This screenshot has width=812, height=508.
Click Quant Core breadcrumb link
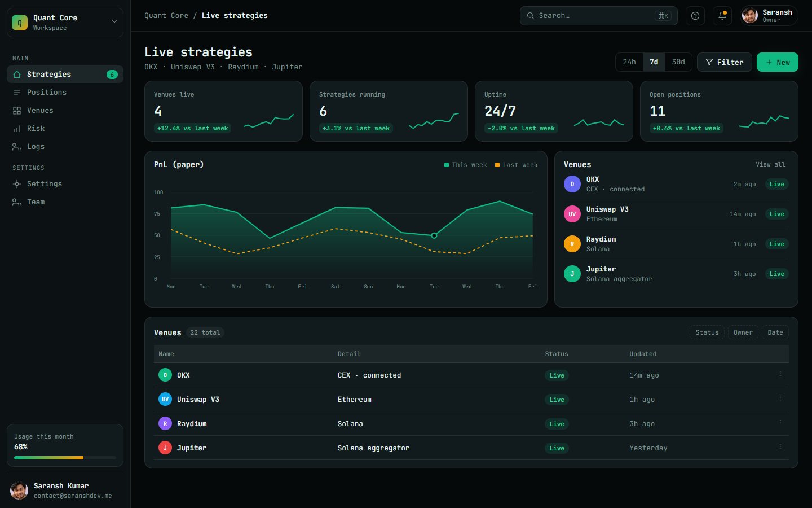click(166, 16)
